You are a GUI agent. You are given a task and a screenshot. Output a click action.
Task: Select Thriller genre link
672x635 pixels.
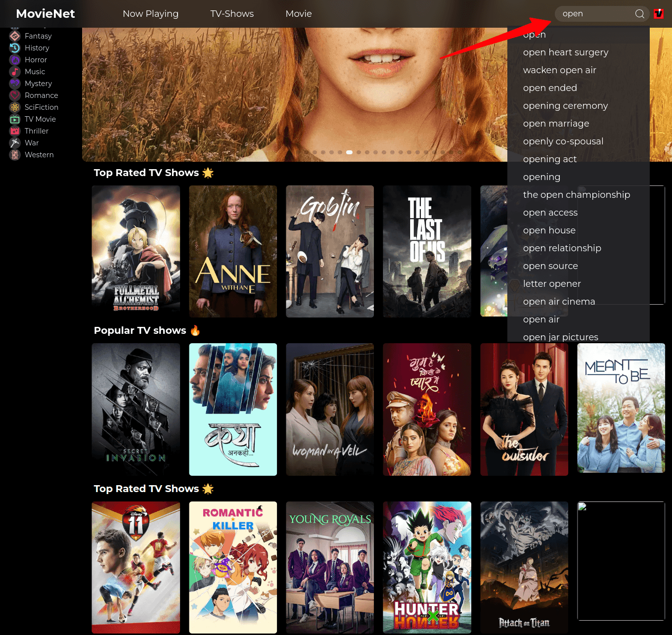click(x=37, y=131)
